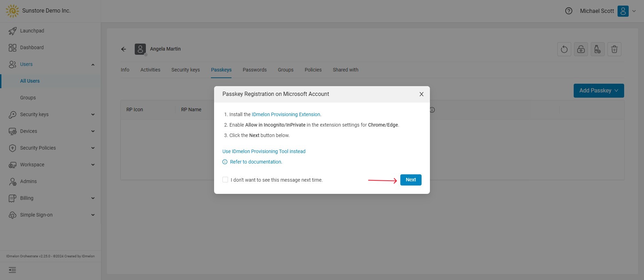Expand the Devices sidebar chevron
This screenshot has height=280, width=644.
pyautogui.click(x=93, y=131)
